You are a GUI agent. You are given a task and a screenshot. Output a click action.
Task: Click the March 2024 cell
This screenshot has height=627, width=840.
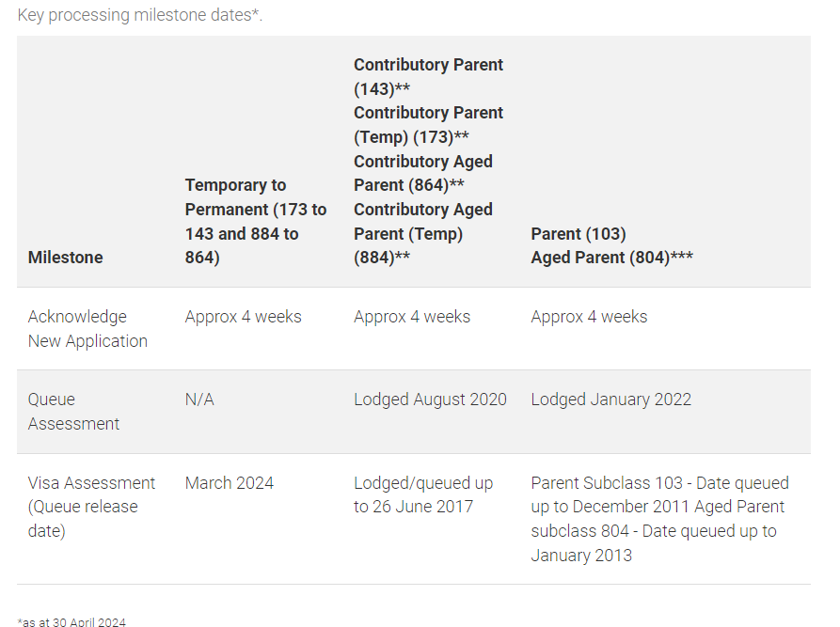[230, 483]
